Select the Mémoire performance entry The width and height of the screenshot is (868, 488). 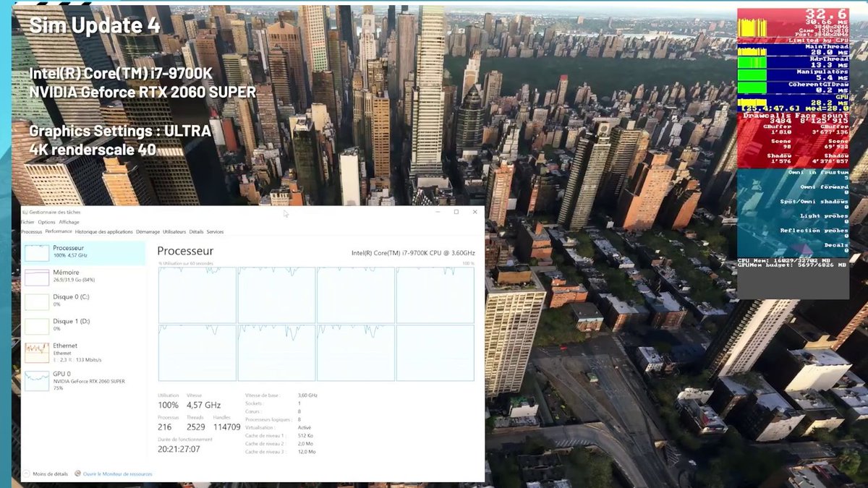(83, 276)
